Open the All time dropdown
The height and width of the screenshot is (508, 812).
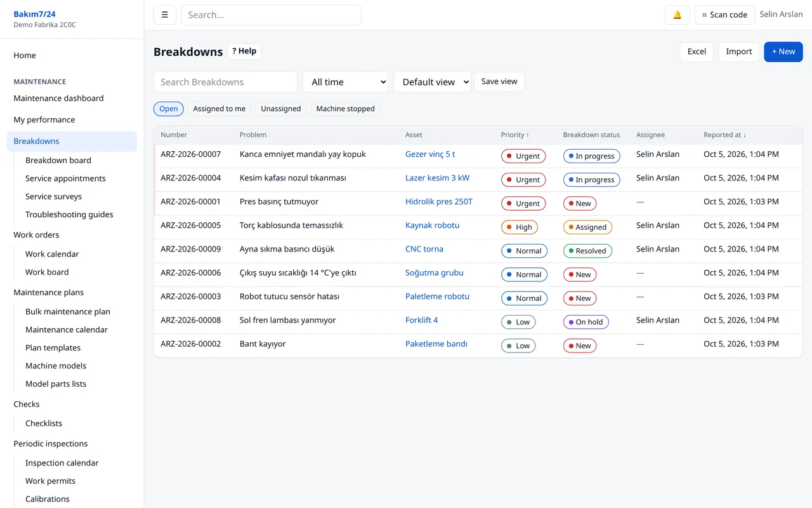(346, 82)
